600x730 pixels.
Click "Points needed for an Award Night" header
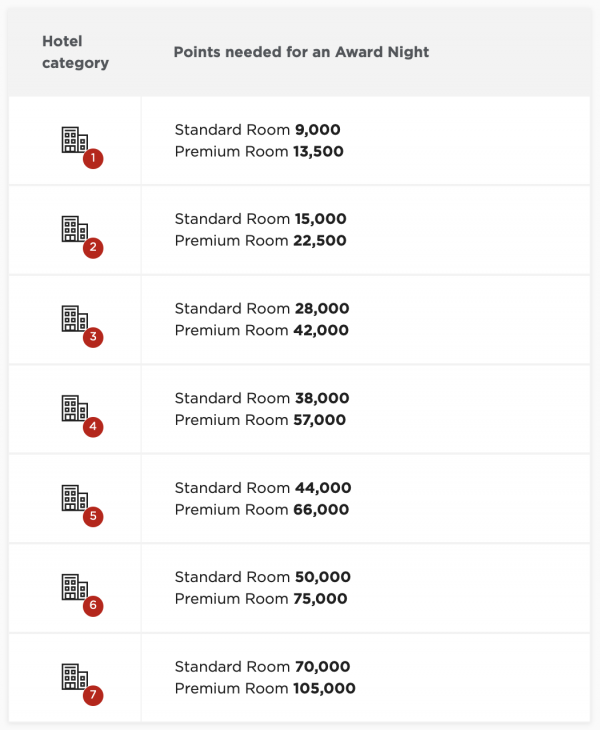[x=301, y=52]
